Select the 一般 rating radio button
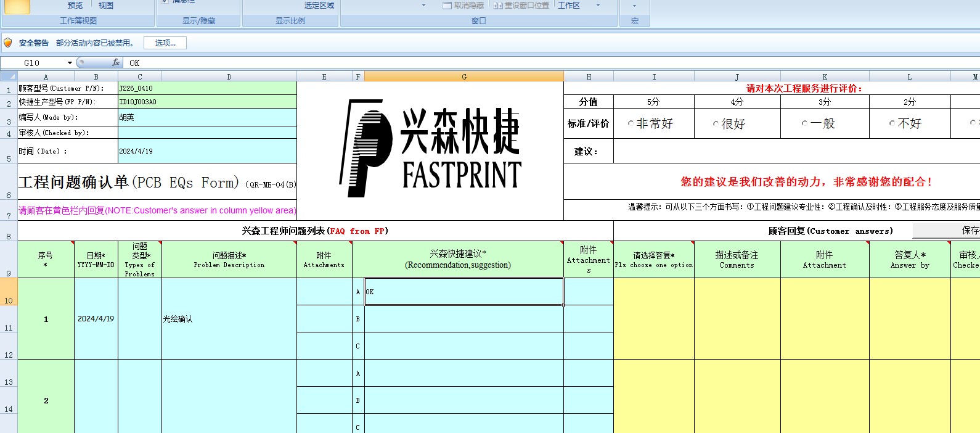 [x=804, y=123]
